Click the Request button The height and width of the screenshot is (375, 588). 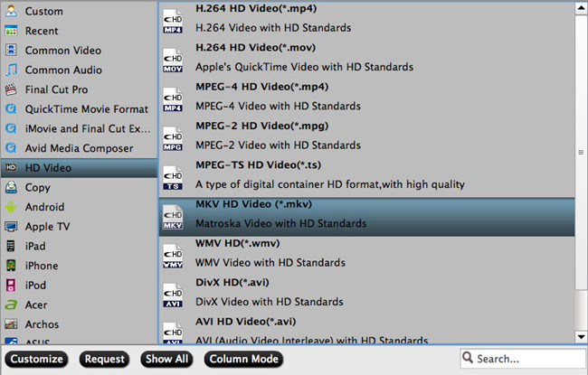(x=104, y=359)
